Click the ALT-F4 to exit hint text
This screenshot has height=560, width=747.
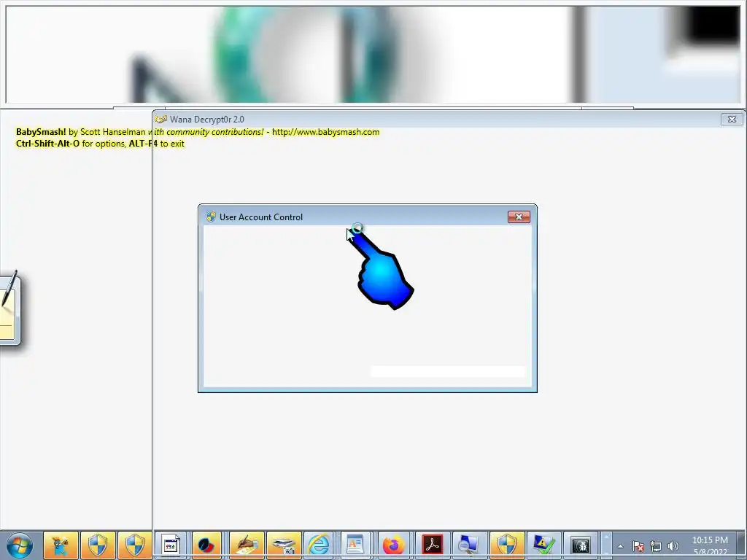click(156, 144)
